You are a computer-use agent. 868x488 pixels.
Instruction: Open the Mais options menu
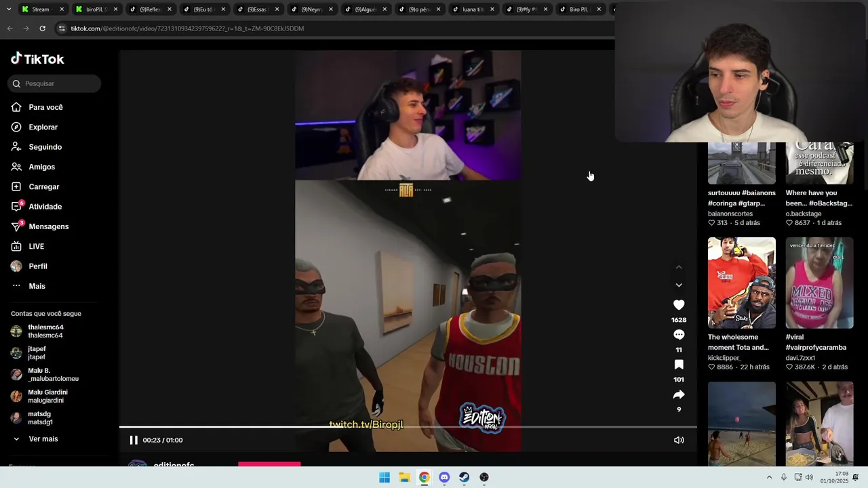pos(28,286)
